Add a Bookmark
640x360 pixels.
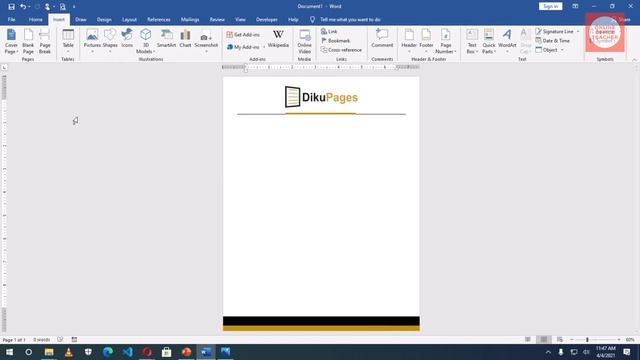336,40
